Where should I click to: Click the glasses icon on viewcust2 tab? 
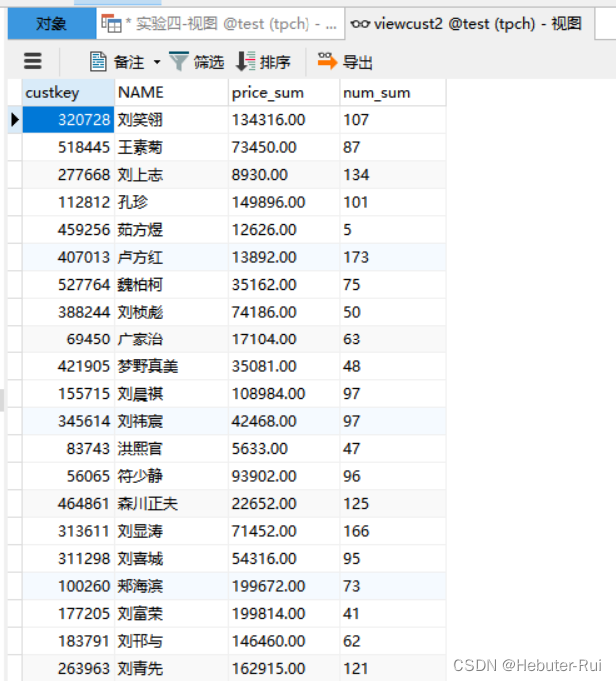[360, 23]
